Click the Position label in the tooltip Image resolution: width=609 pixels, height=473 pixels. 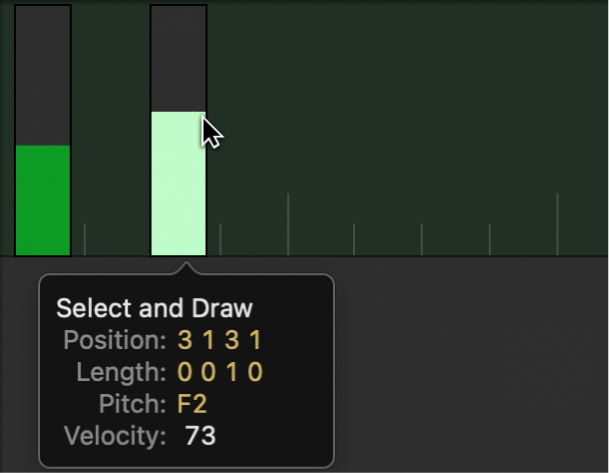coord(115,340)
